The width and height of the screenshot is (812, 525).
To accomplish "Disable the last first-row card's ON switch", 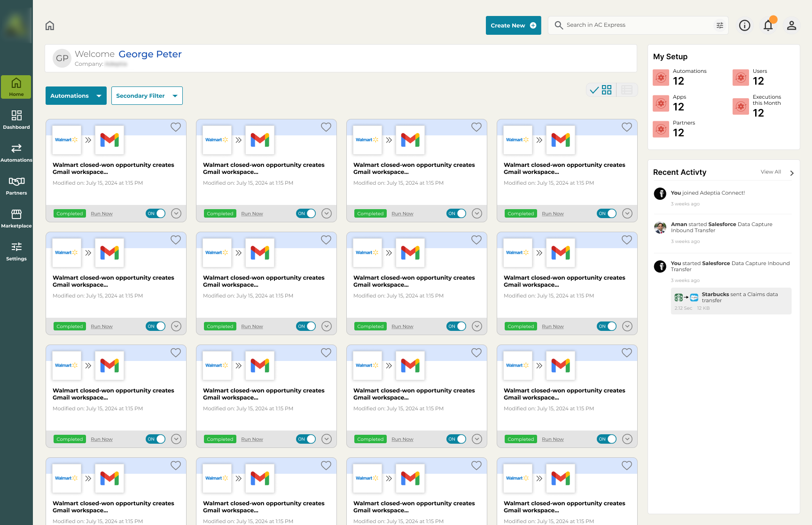I will coord(607,213).
